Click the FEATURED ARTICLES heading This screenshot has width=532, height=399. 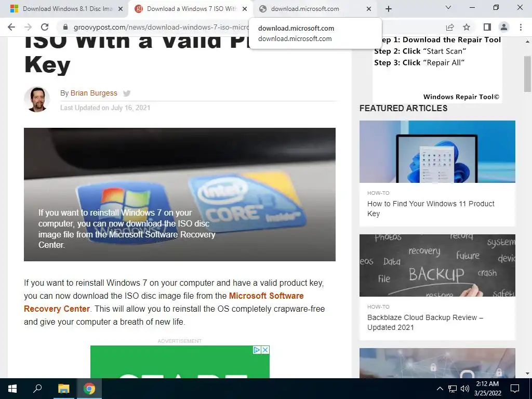[x=403, y=108]
